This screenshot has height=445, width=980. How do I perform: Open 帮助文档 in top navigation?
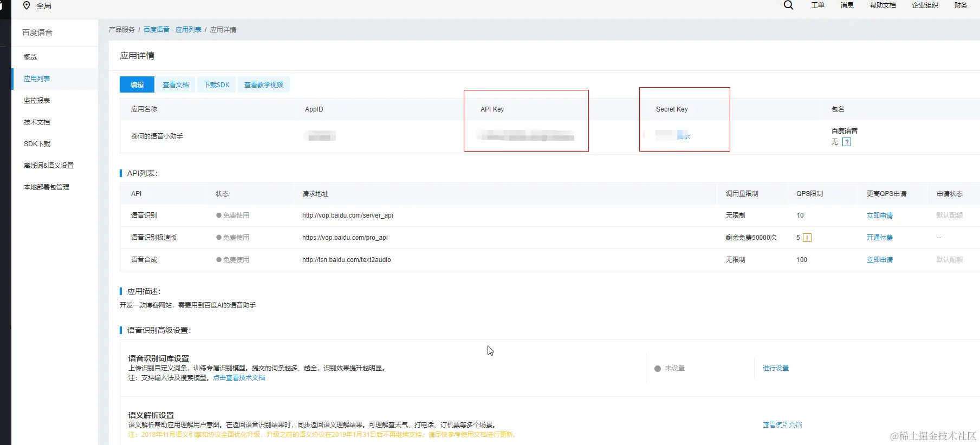click(x=883, y=5)
